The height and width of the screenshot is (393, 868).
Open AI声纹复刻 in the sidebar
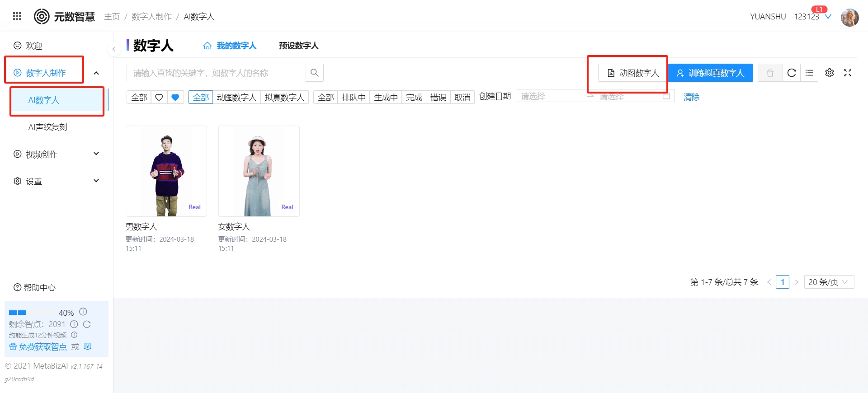coord(48,127)
